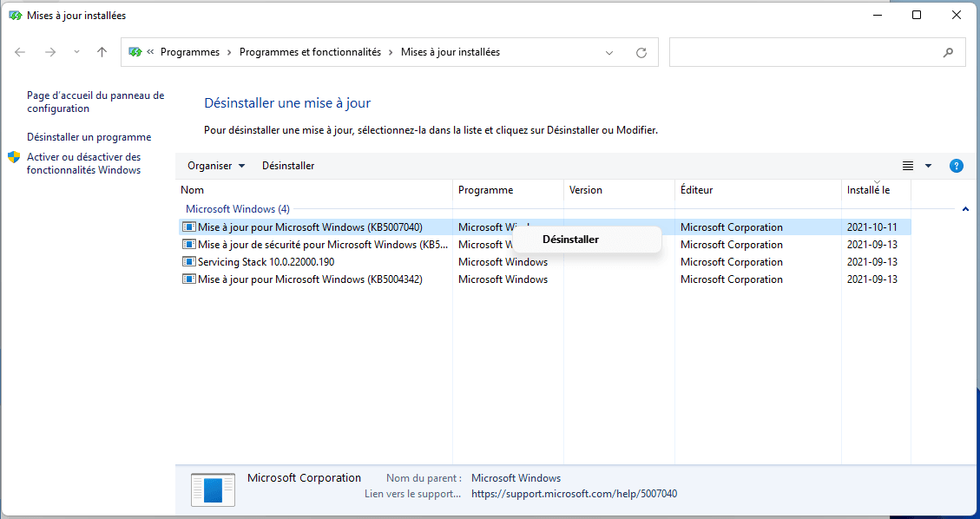The image size is (980, 519).
Task: Click the icon of the security update row
Action: tap(188, 244)
